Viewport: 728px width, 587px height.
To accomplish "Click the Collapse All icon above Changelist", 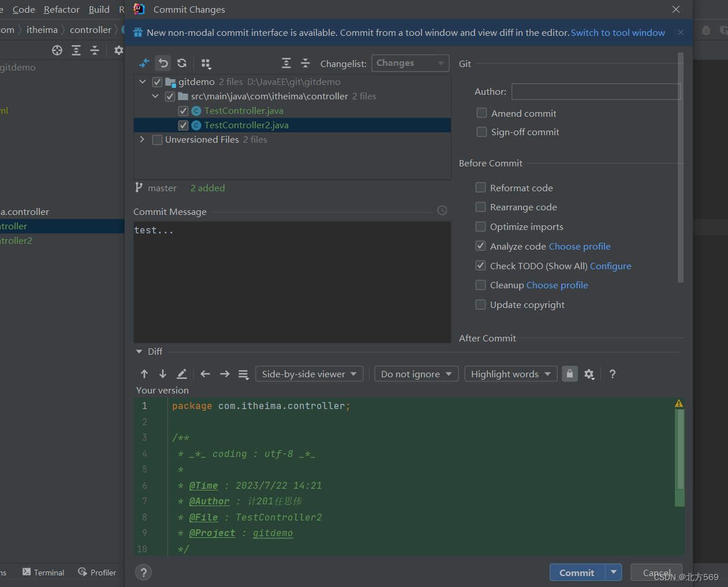I will (x=305, y=63).
